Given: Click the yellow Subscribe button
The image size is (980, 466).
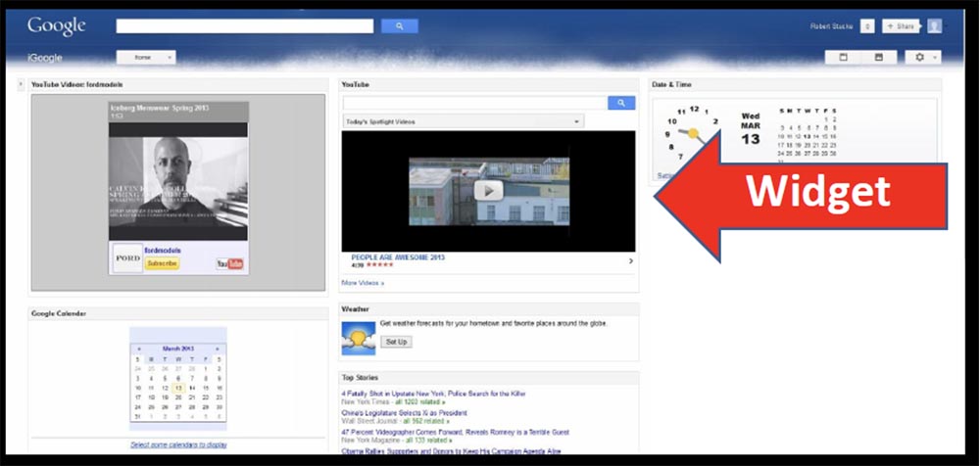Looking at the screenshot, I should point(162,263).
